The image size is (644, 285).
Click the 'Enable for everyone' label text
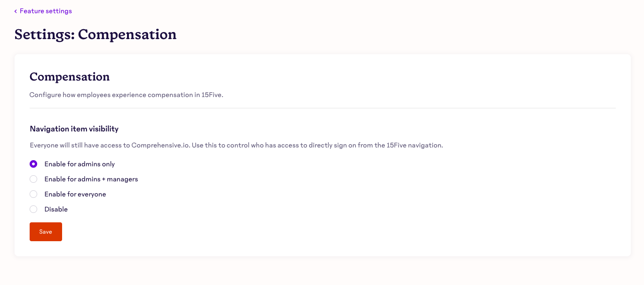[x=75, y=194]
